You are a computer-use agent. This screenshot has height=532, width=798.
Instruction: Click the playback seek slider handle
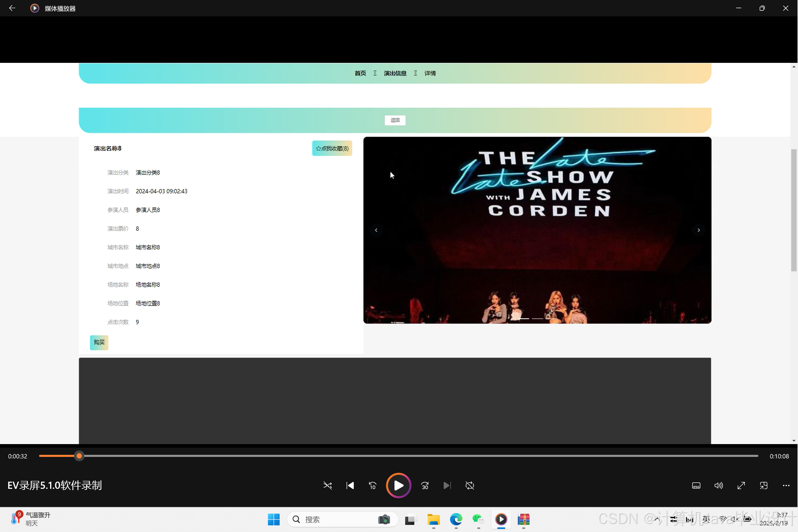(79, 456)
